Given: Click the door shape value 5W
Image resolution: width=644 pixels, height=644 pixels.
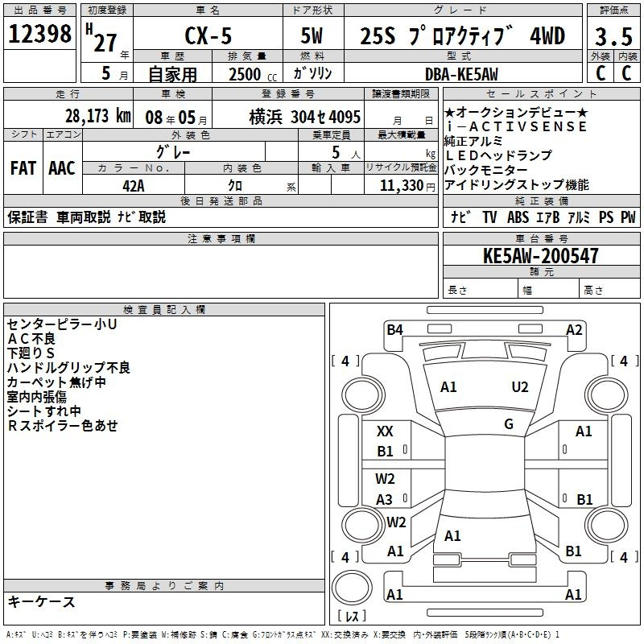Looking at the screenshot, I should pos(312,35).
